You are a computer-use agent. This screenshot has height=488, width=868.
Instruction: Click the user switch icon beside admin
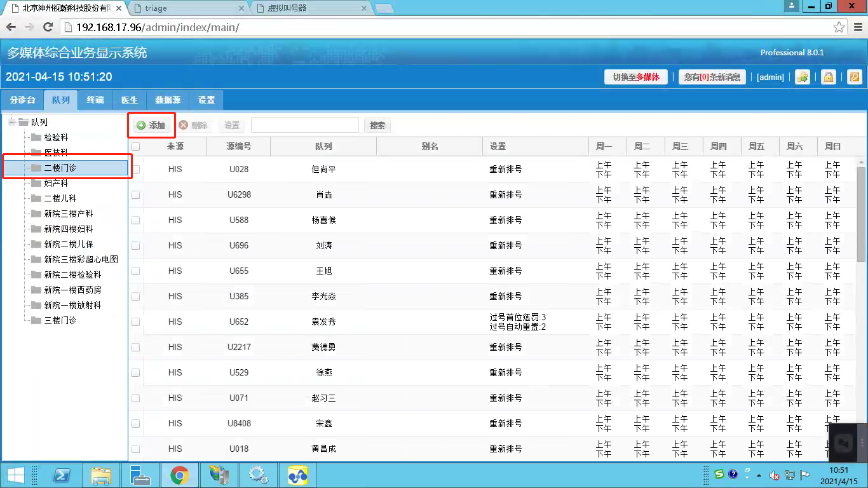803,77
